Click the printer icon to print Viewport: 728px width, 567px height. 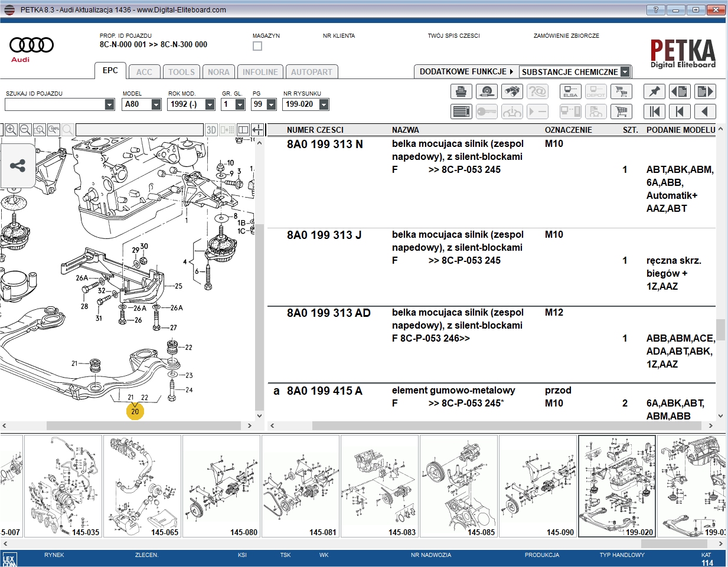click(x=461, y=91)
